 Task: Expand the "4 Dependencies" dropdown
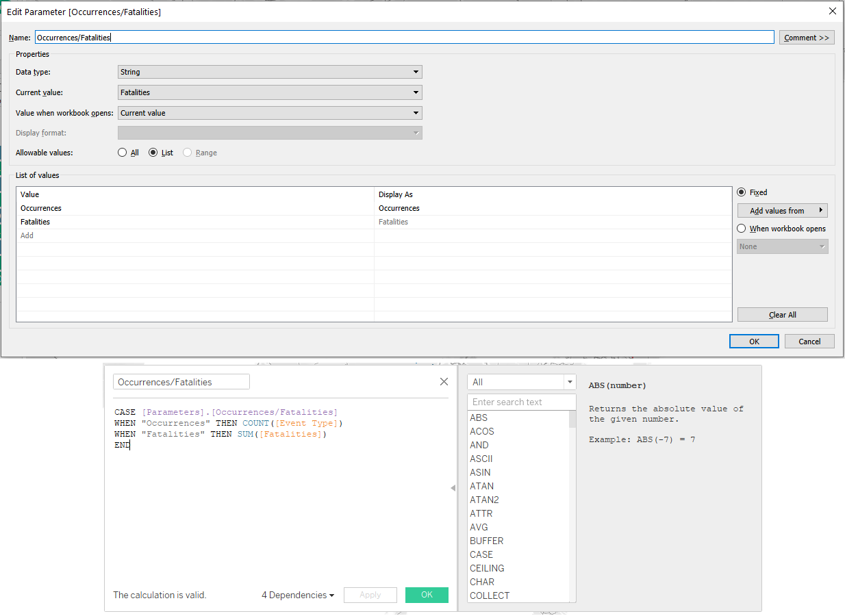pyautogui.click(x=297, y=595)
